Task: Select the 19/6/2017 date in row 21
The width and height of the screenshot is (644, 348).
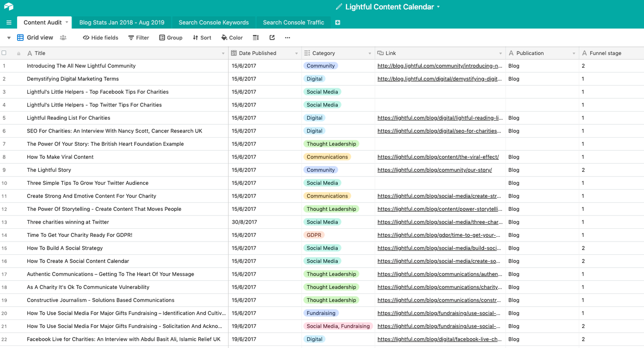Action: pyautogui.click(x=244, y=326)
